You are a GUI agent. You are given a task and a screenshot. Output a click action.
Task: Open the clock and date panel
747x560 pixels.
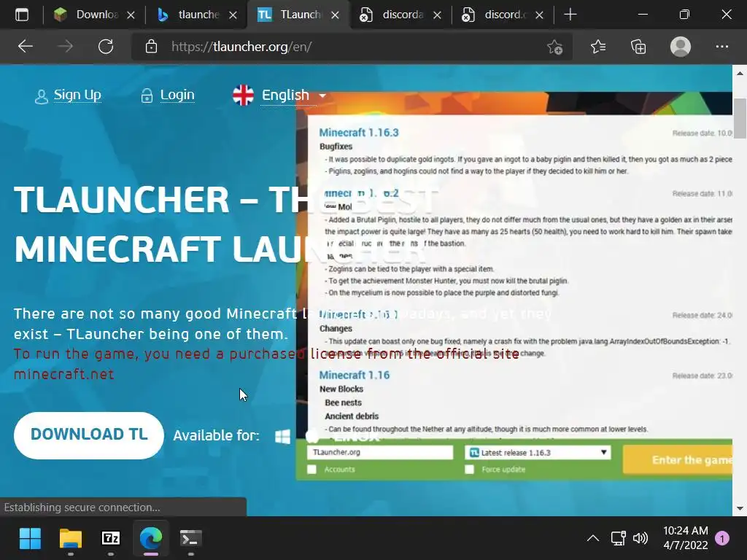tap(686, 538)
